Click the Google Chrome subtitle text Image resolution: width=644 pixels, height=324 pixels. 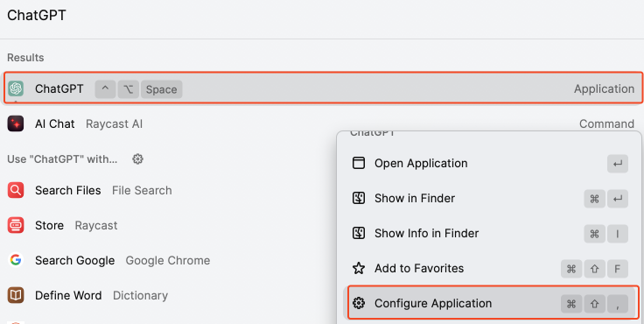coord(168,260)
